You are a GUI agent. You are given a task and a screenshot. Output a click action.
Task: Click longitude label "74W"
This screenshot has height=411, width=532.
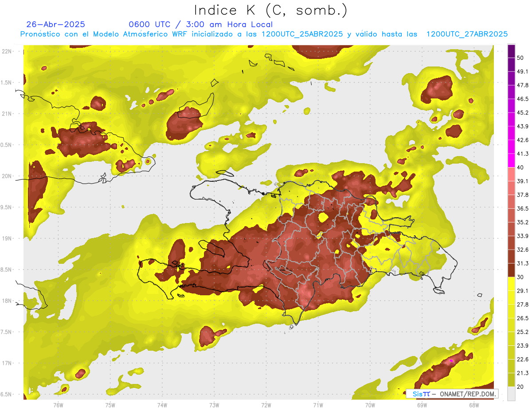pos(162,405)
